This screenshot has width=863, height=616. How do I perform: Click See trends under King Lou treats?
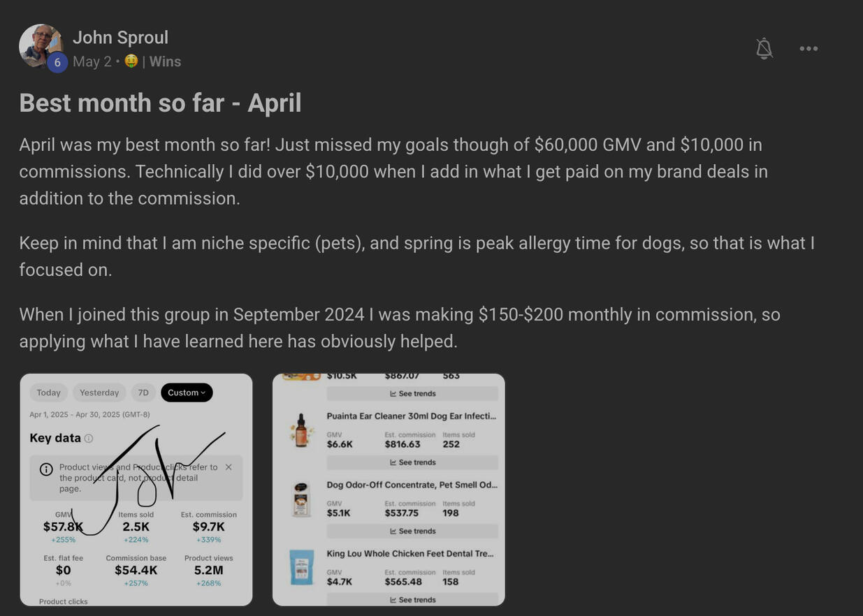click(x=412, y=599)
